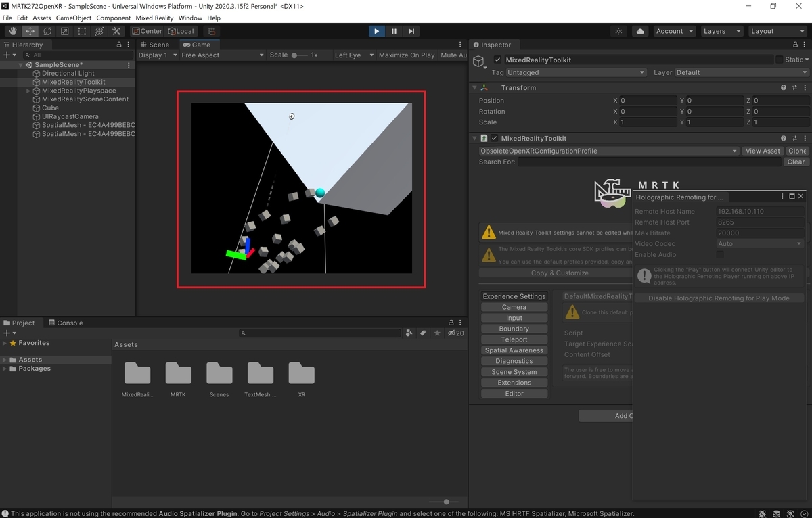Open MixedRealityToolkit component help
Image resolution: width=812 pixels, height=518 pixels.
pos(784,138)
